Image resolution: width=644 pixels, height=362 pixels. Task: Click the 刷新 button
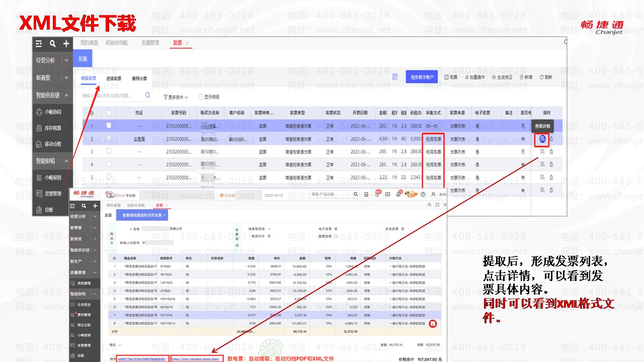click(x=546, y=77)
